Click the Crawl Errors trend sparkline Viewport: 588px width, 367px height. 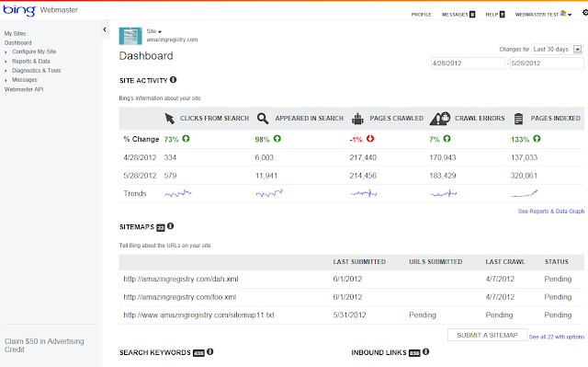pyautogui.click(x=444, y=194)
